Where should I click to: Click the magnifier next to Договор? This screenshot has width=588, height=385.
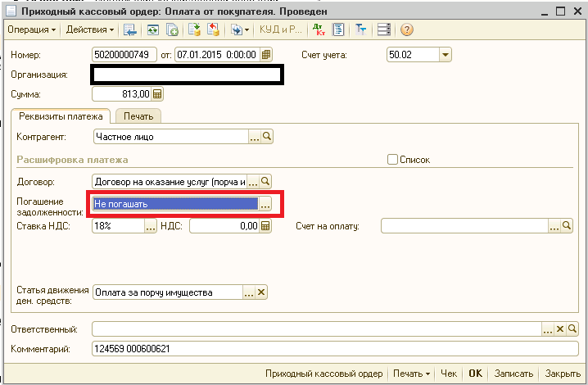[265, 181]
